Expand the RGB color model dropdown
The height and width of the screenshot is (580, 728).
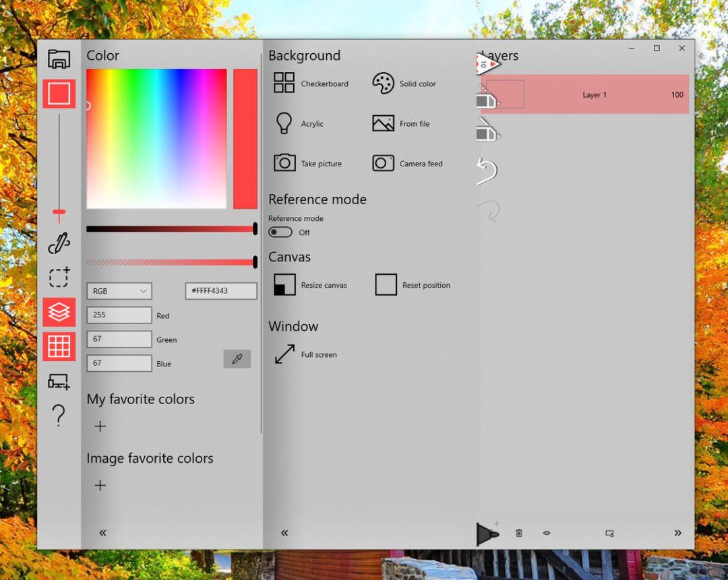click(119, 291)
